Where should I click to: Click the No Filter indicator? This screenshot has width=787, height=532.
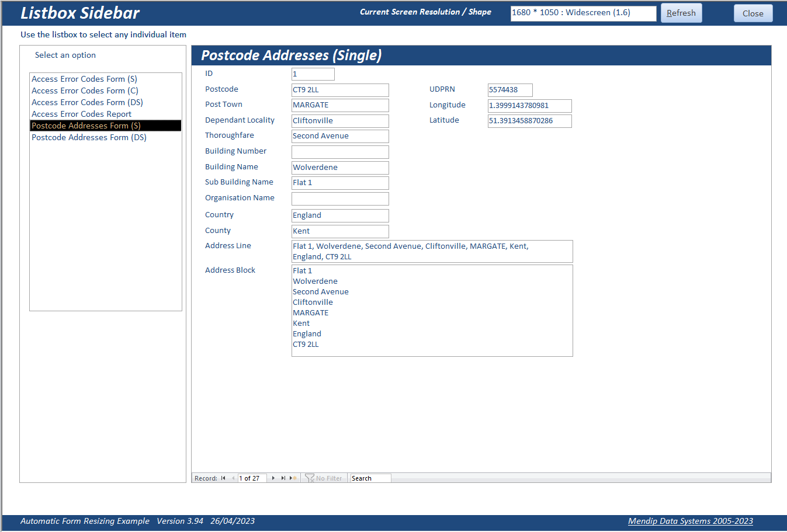point(324,478)
